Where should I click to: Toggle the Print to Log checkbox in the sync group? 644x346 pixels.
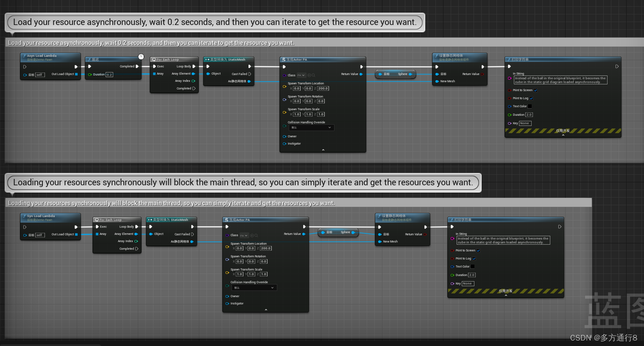pos(474,259)
